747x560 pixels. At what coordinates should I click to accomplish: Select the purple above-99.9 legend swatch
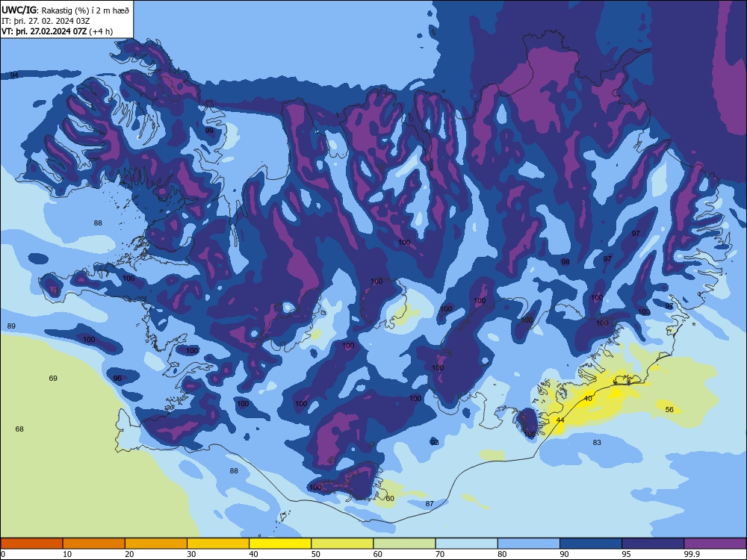pos(715,544)
